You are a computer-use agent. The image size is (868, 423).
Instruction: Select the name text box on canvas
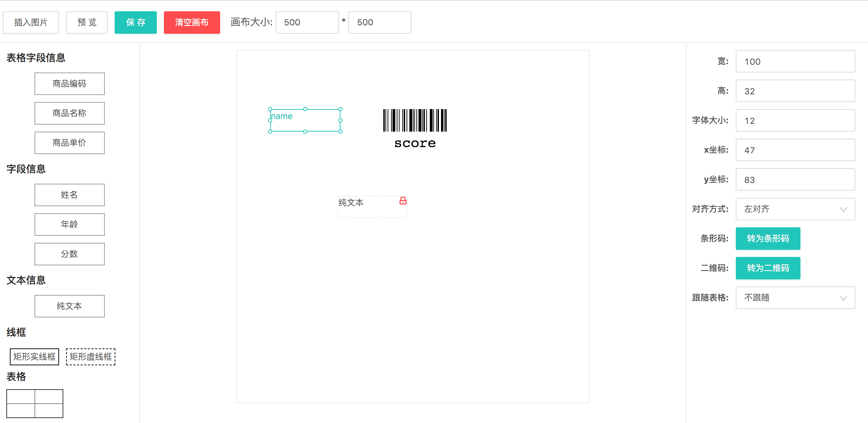[305, 120]
